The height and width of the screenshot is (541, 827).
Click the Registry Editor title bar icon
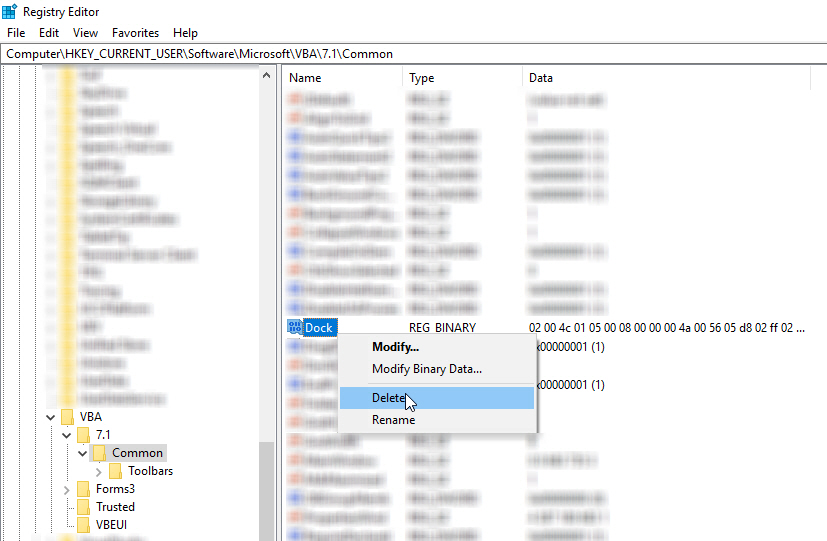(x=9, y=11)
